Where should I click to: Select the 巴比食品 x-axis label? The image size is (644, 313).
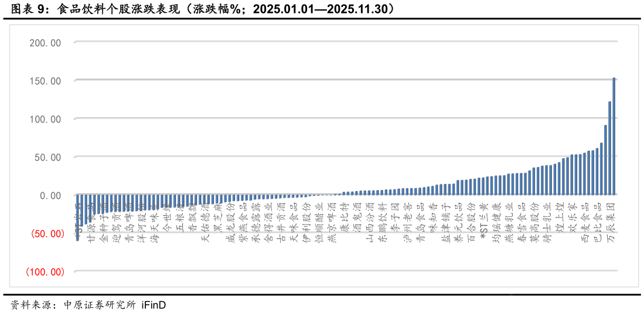pyautogui.click(x=597, y=223)
